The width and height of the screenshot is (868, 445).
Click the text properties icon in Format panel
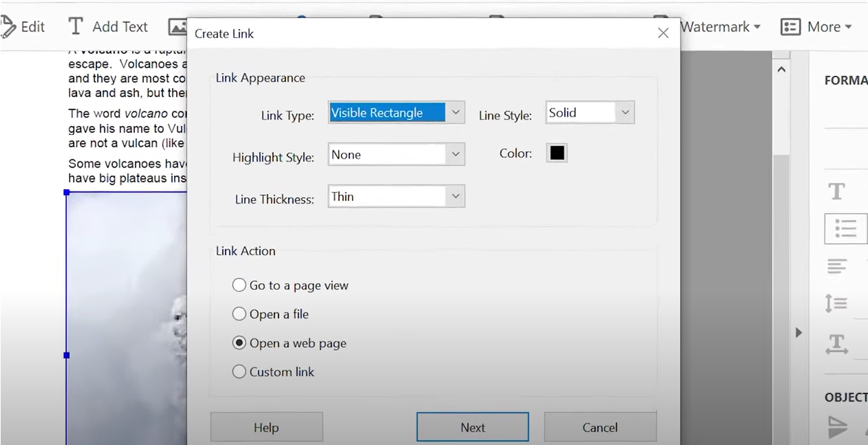point(836,192)
